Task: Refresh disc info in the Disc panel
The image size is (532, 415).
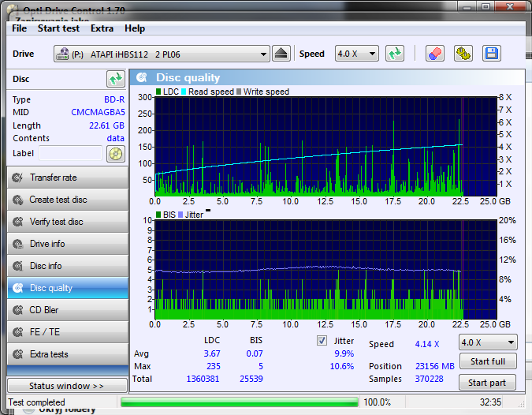Action: click(x=116, y=79)
